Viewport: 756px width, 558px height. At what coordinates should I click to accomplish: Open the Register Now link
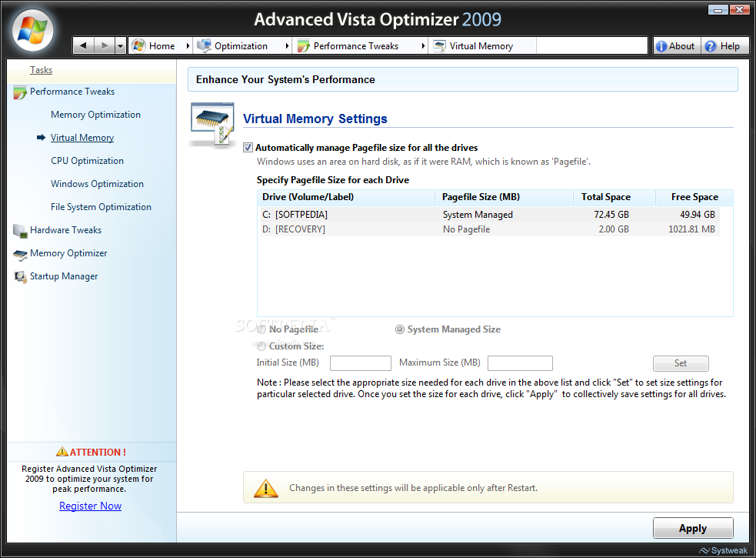[x=90, y=506]
